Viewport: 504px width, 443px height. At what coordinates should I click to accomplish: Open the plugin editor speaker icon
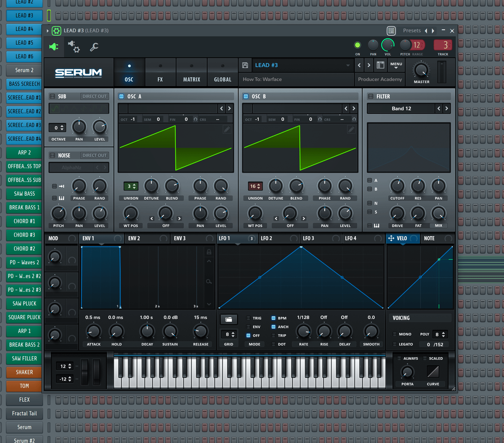[x=54, y=47]
